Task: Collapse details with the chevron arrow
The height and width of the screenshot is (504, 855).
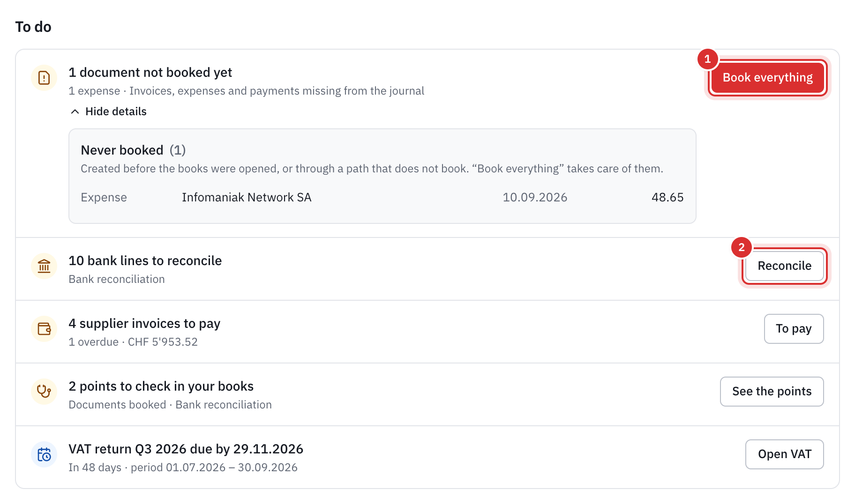Action: (x=75, y=111)
